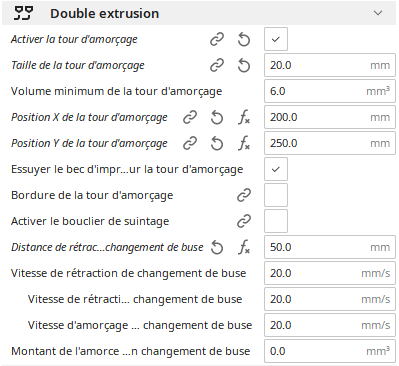Click link icon for Activer le bouclier de suintage
399x366 pixels.
[x=244, y=221]
